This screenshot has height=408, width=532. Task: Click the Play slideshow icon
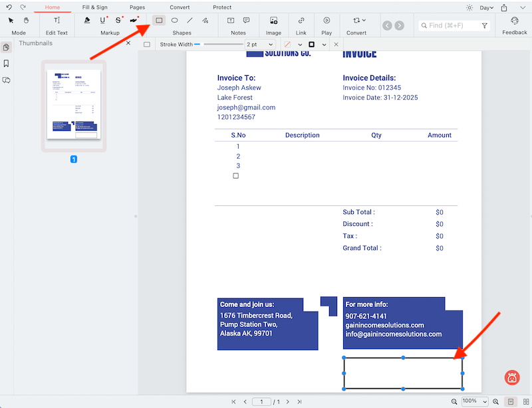click(x=327, y=21)
